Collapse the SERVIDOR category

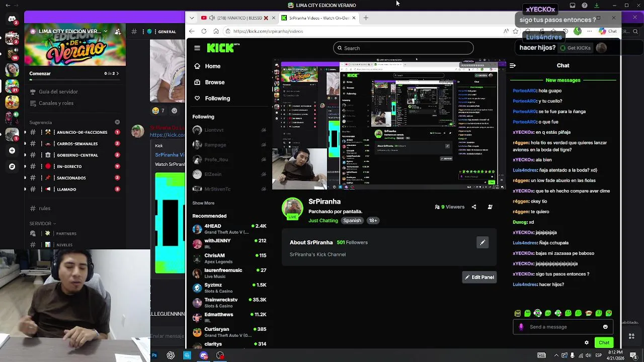pyautogui.click(x=42, y=224)
